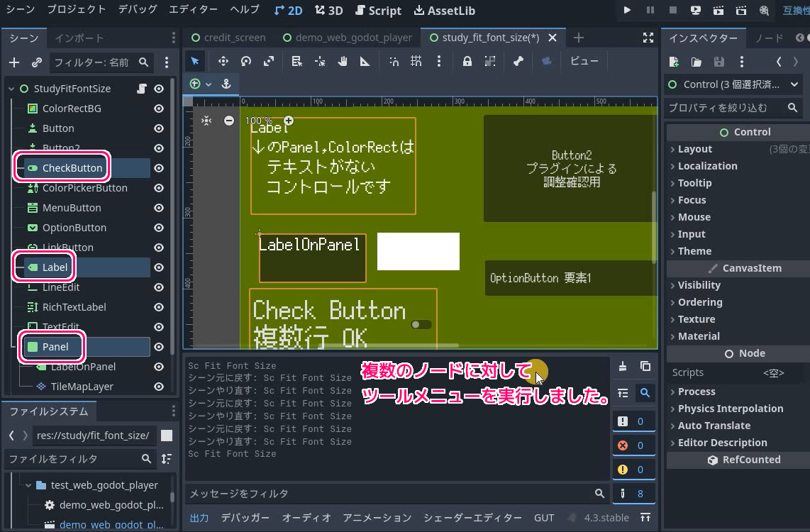
Task: Select the Select Mode arrow tool
Action: click(195, 62)
